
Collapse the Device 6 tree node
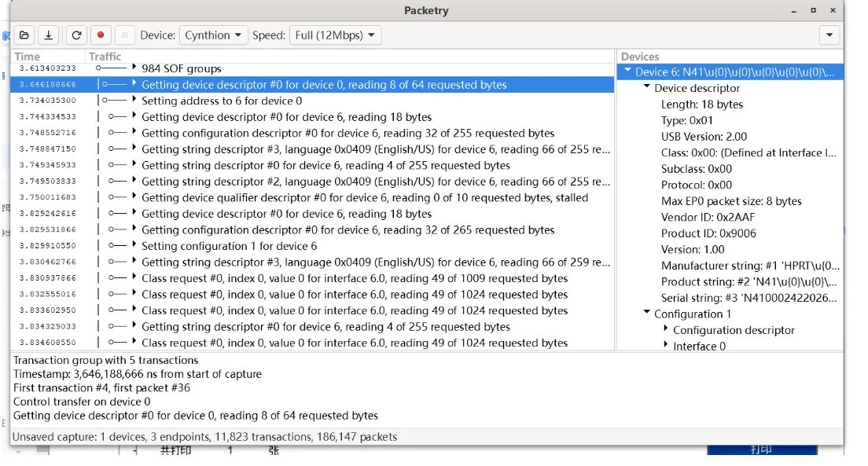click(627, 71)
